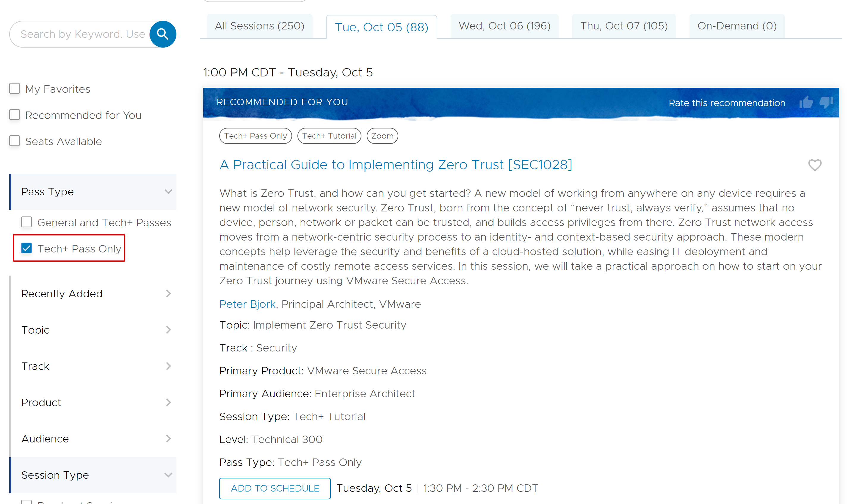Enable the Seats Available filter
This screenshot has height=504, width=851.
[x=15, y=141]
